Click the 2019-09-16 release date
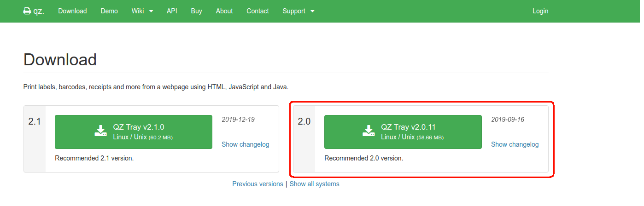Viewport: 644px width, 206px height. click(508, 120)
